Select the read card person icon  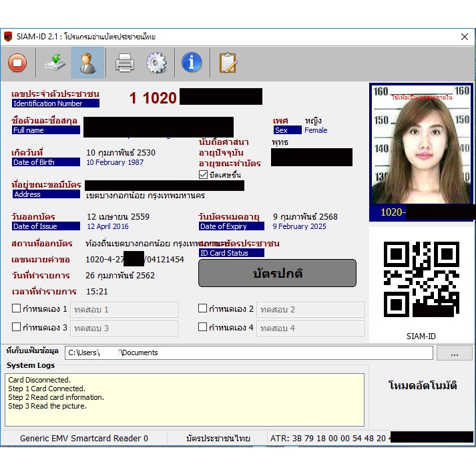click(87, 63)
